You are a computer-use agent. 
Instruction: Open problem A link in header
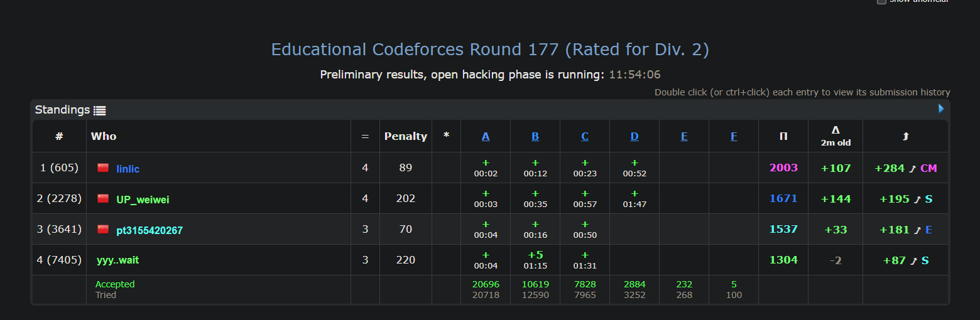pyautogui.click(x=486, y=136)
